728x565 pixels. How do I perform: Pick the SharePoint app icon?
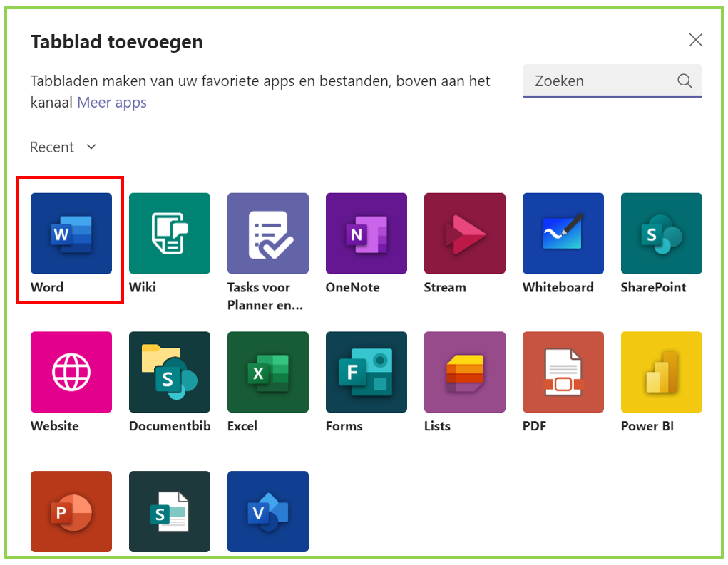(662, 233)
